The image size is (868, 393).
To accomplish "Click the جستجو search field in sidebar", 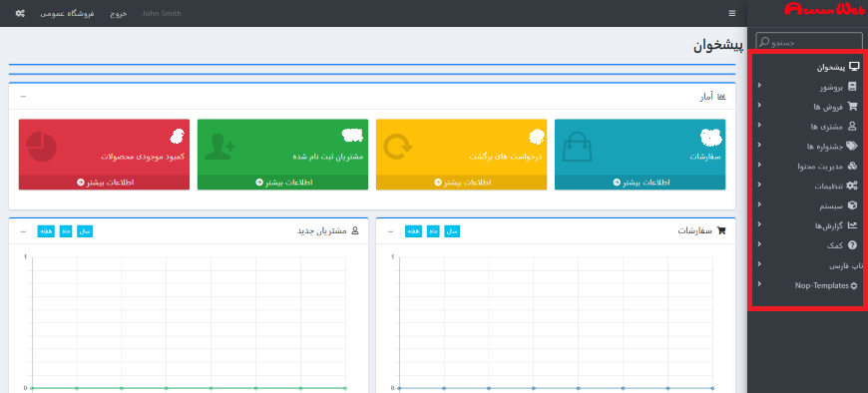I will pos(809,42).
